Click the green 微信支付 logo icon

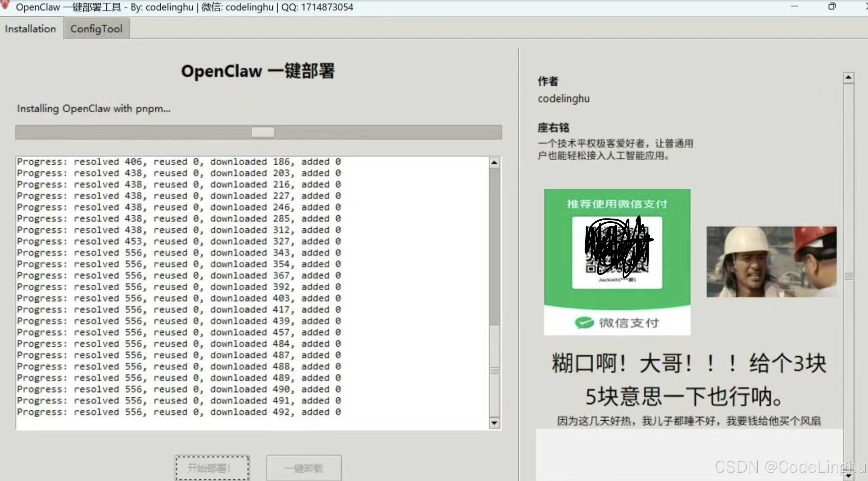[x=584, y=323]
